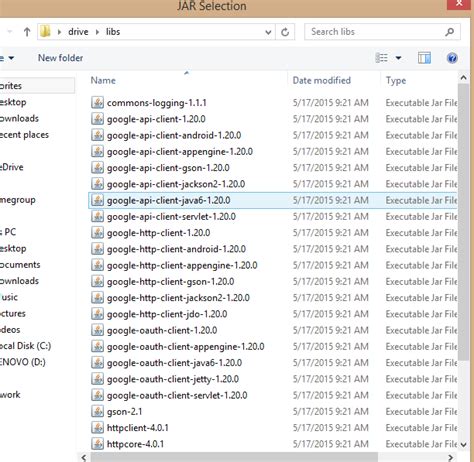Select file name google-oauth-client-jetty-1.20.0
Screen dimensions: 474x462
click(173, 379)
